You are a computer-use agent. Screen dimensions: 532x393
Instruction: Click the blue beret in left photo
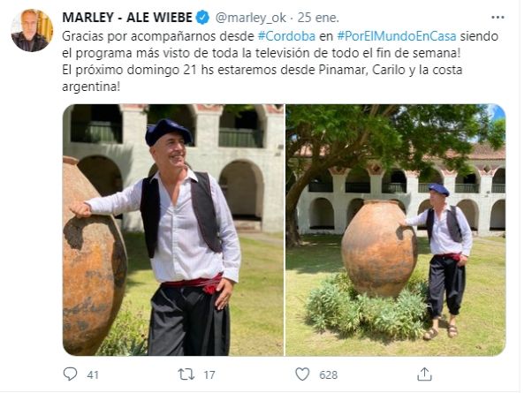click(x=168, y=131)
